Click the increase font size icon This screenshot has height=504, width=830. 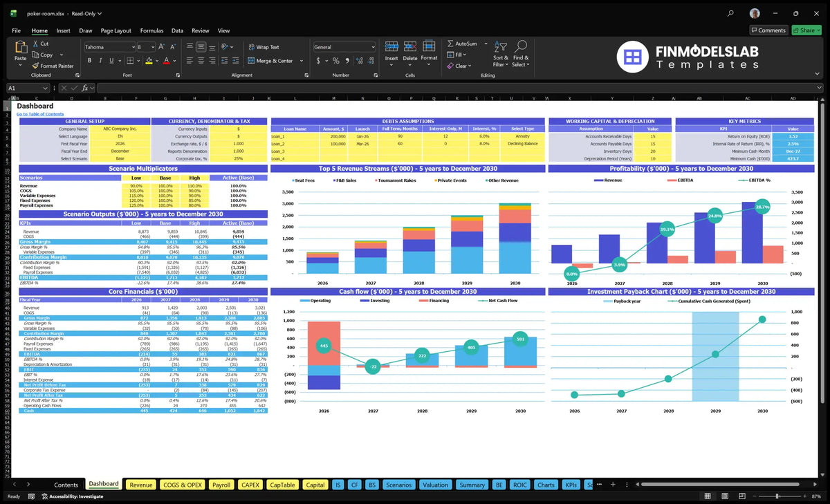point(162,47)
